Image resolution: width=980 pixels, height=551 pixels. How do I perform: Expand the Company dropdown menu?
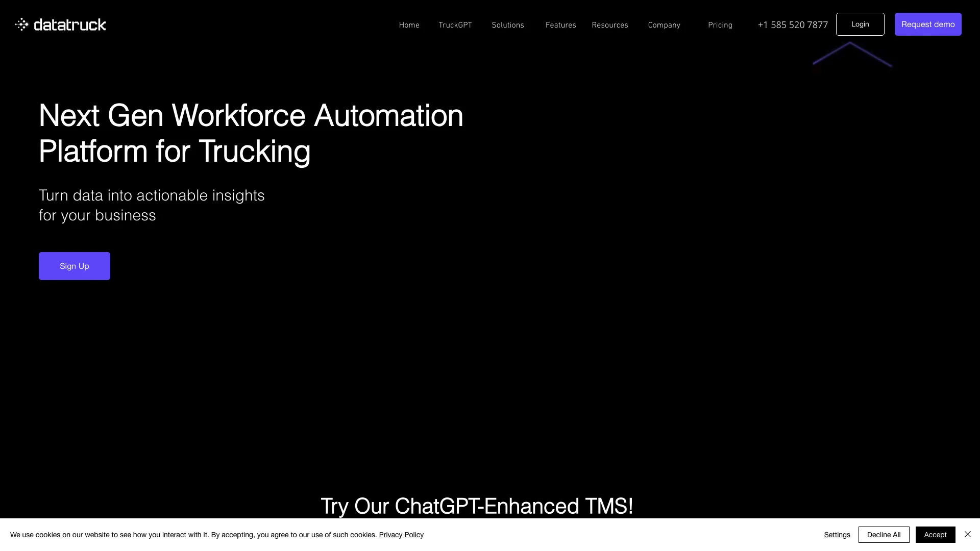coord(665,25)
